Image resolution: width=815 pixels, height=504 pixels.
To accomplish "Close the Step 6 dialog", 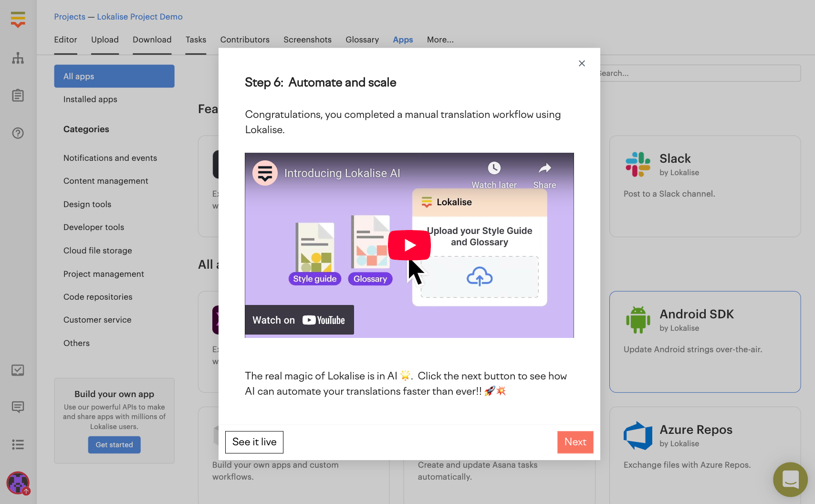I will (x=582, y=63).
